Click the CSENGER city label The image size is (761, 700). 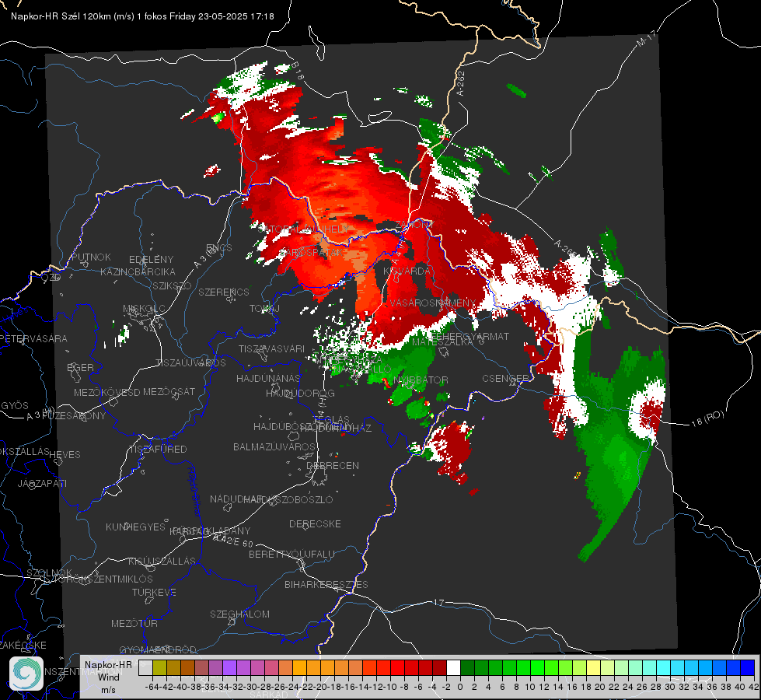(505, 378)
